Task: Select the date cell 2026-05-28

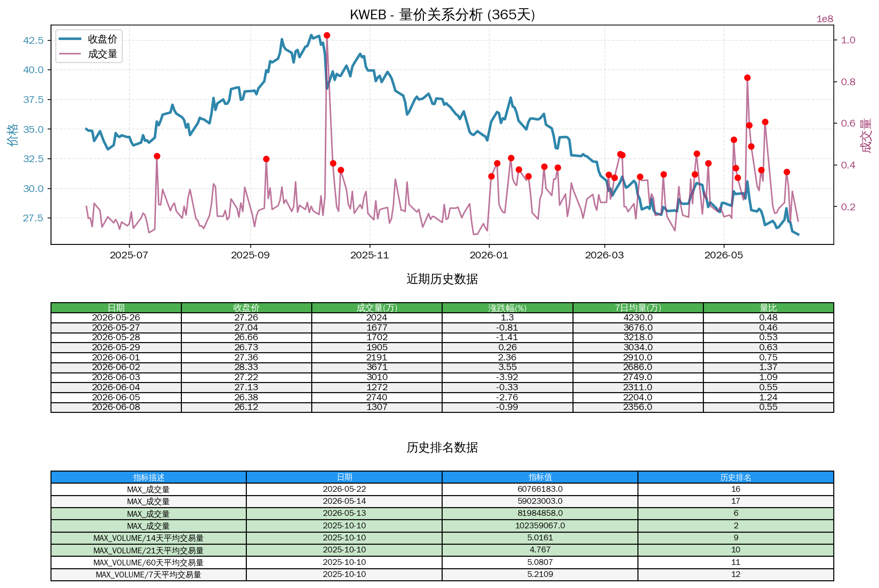Action: coord(116,337)
